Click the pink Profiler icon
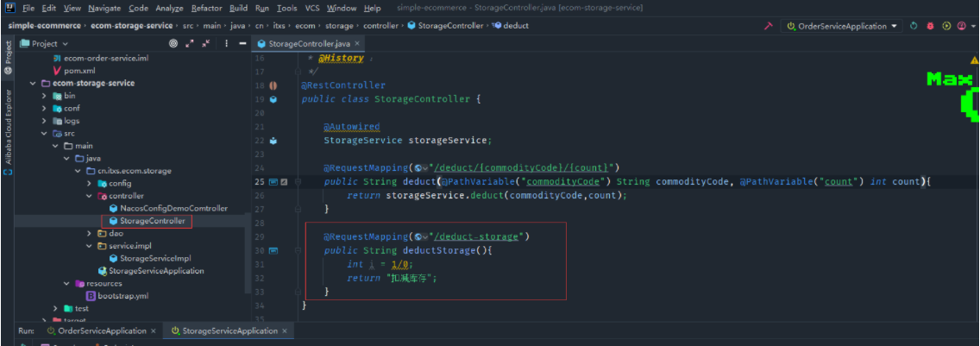 (963, 26)
